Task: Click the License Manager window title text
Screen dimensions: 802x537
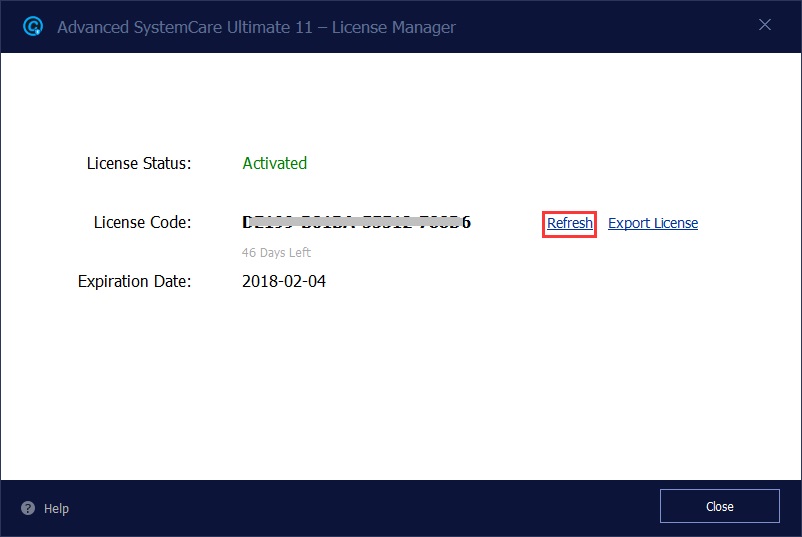Action: 256,27
